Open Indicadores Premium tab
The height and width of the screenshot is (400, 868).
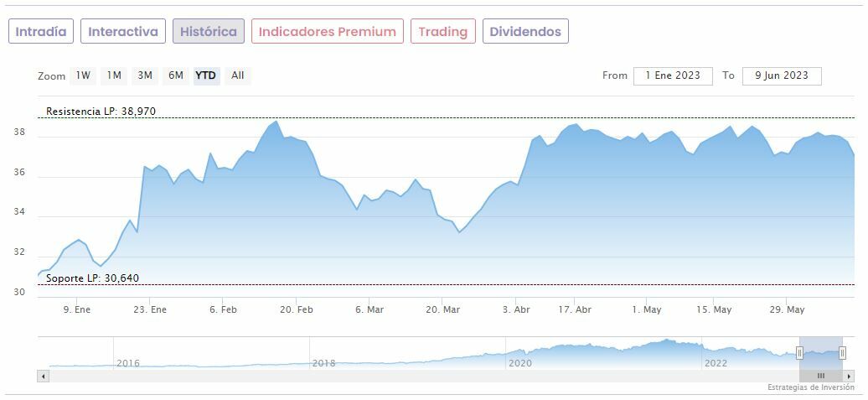(x=327, y=32)
